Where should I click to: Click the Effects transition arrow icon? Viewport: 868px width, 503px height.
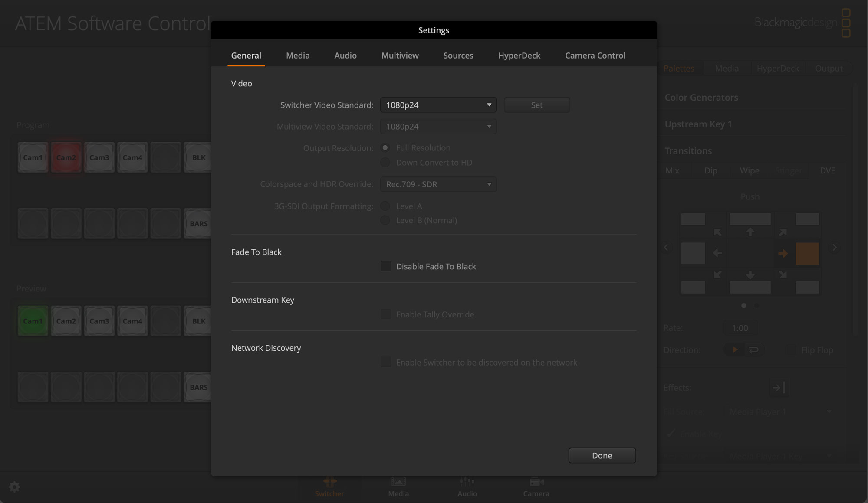[779, 387]
